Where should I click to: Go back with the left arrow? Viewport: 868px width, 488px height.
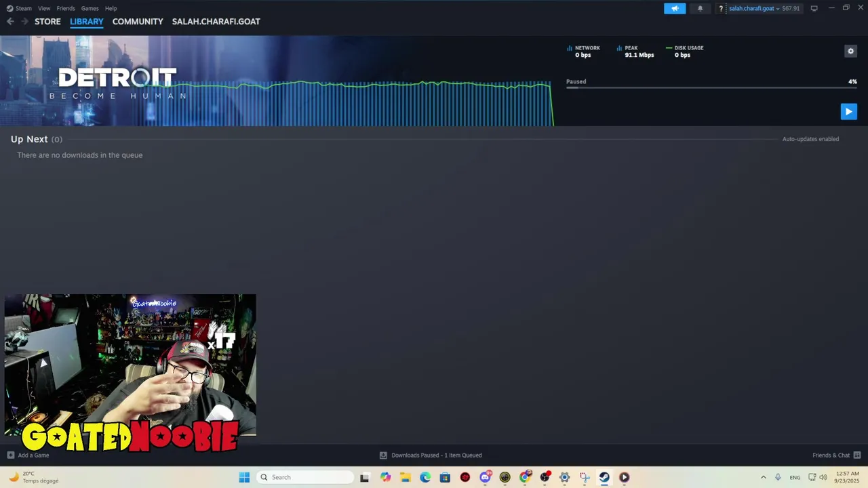tap(10, 22)
